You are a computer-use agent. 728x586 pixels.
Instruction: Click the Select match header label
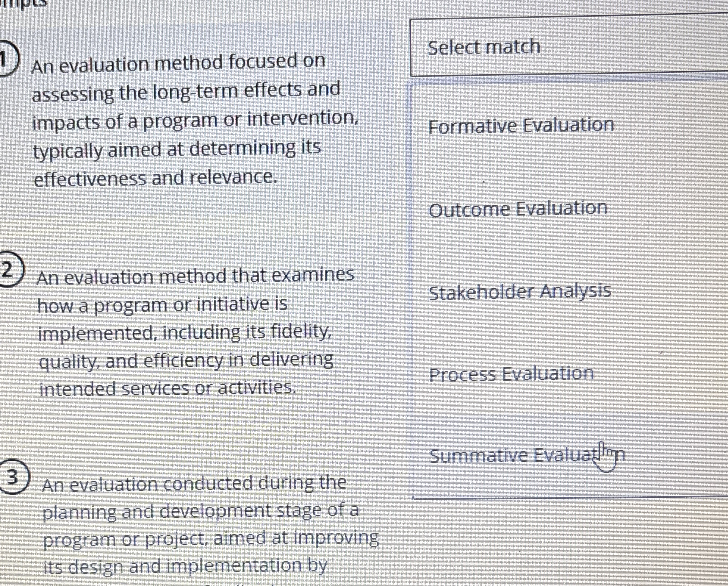click(x=484, y=46)
